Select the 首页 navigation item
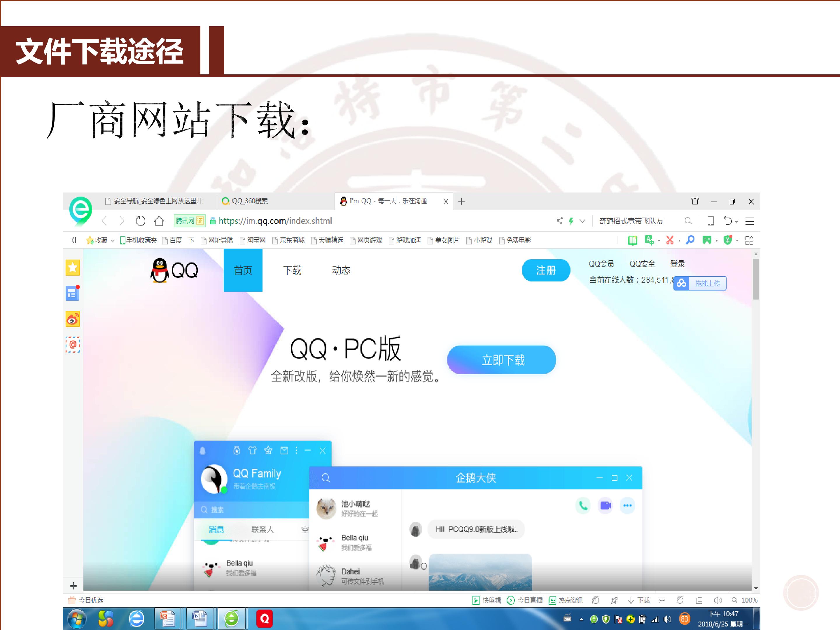This screenshot has height=630, width=840. 243,270
